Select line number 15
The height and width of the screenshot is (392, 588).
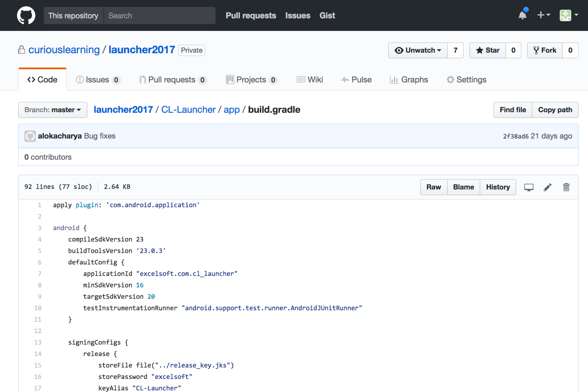point(38,365)
